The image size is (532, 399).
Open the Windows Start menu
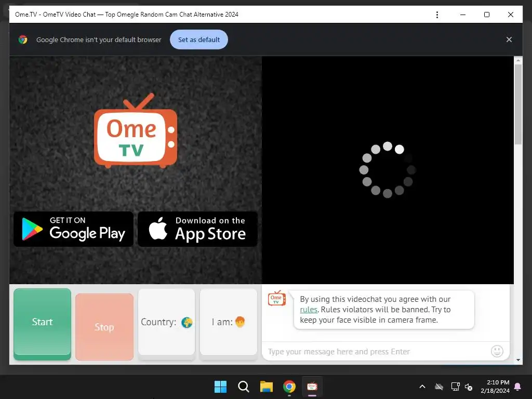(x=220, y=387)
